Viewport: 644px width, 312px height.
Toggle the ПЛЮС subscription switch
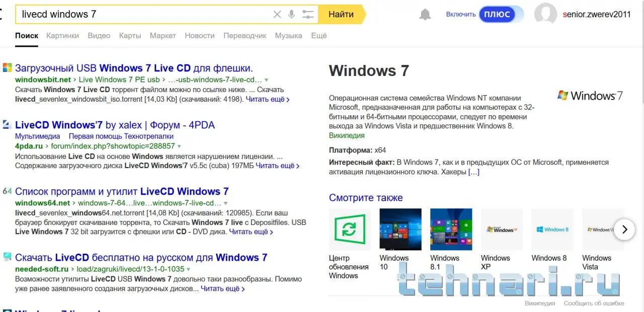[501, 14]
